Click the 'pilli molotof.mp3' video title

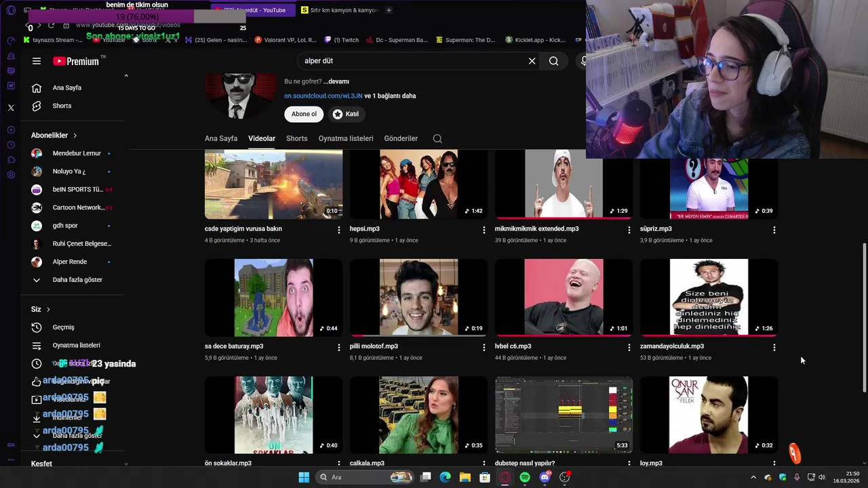(x=374, y=346)
